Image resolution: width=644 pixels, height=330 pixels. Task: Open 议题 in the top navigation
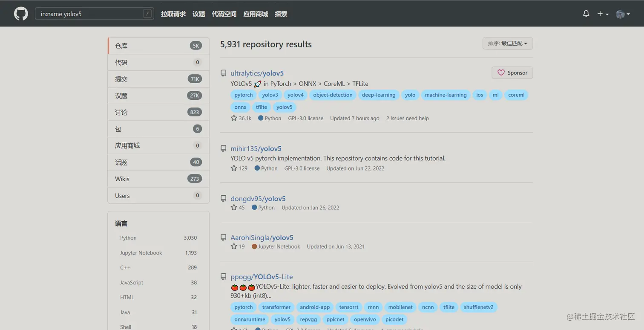[x=199, y=14]
